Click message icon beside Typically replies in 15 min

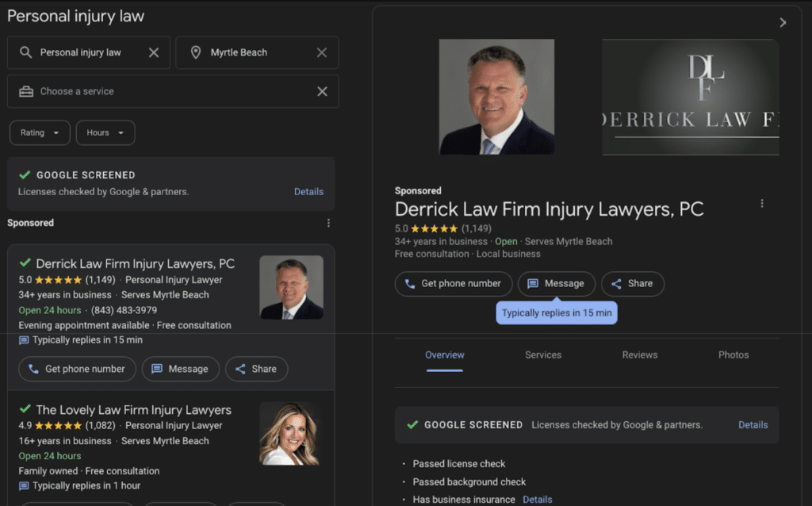pos(24,340)
